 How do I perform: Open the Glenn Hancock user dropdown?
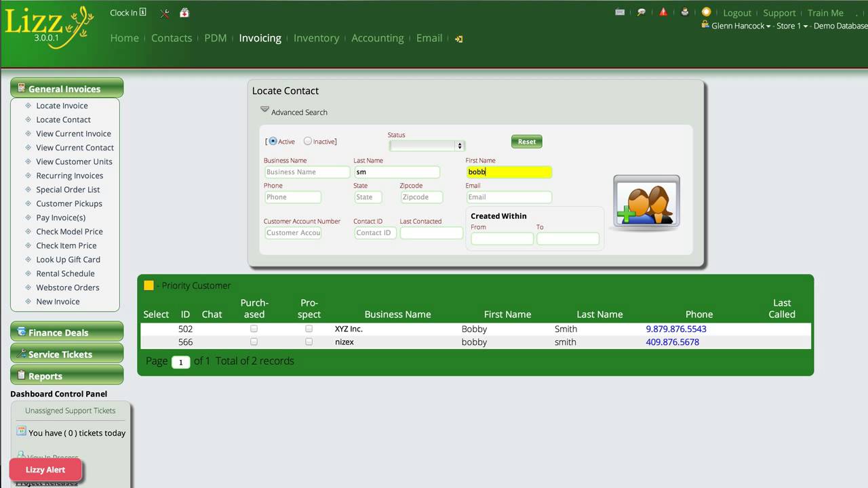point(741,26)
